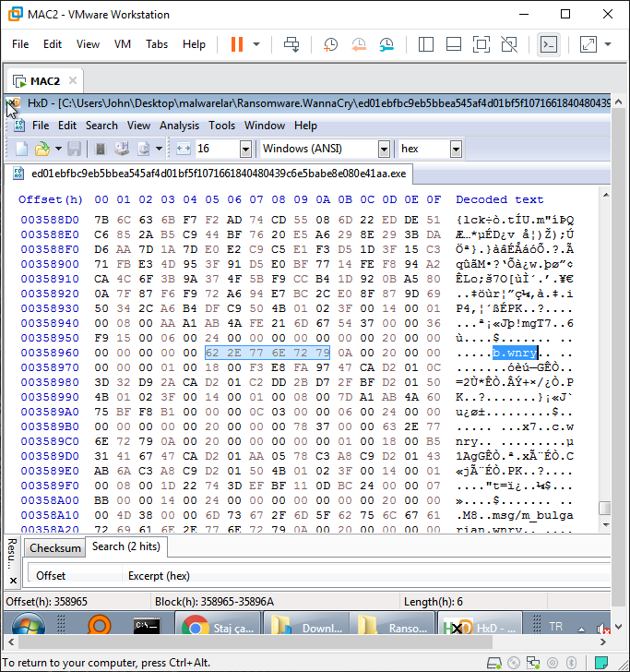Click hex editor scroll down arrow
Viewport: 630px width, 672px height.
point(606,524)
